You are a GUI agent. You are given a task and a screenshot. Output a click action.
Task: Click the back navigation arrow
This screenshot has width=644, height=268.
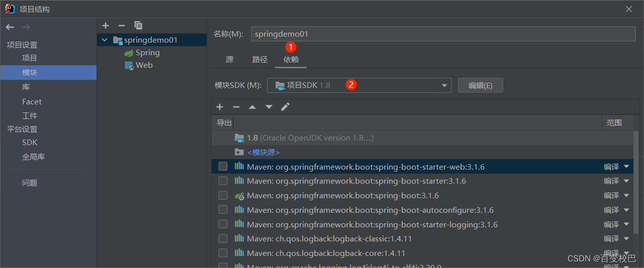pos(10,27)
